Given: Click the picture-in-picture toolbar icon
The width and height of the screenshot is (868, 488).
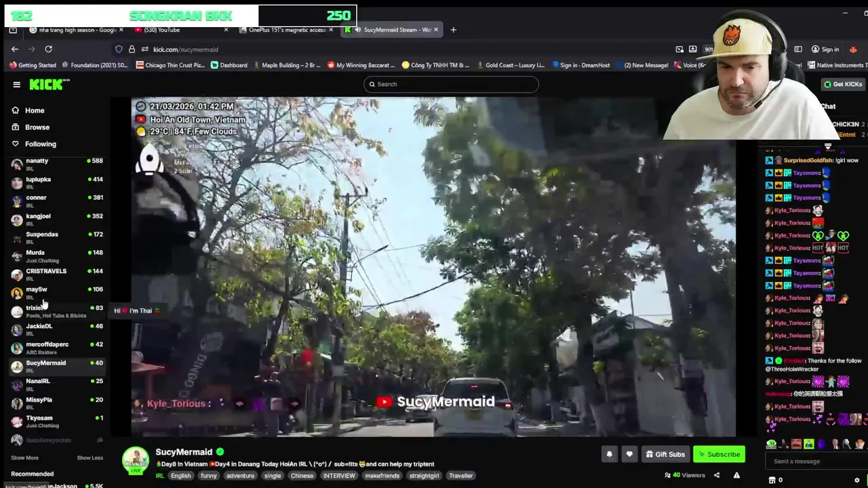Looking at the screenshot, I should [679, 49].
